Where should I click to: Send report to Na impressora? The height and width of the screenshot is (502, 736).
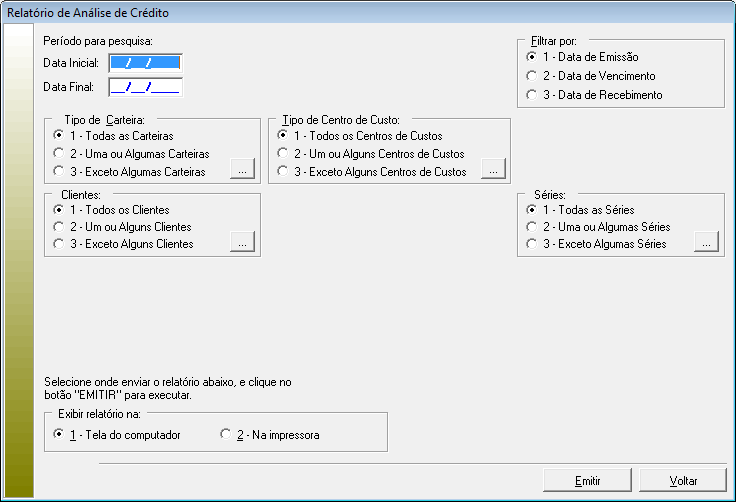tap(225, 435)
